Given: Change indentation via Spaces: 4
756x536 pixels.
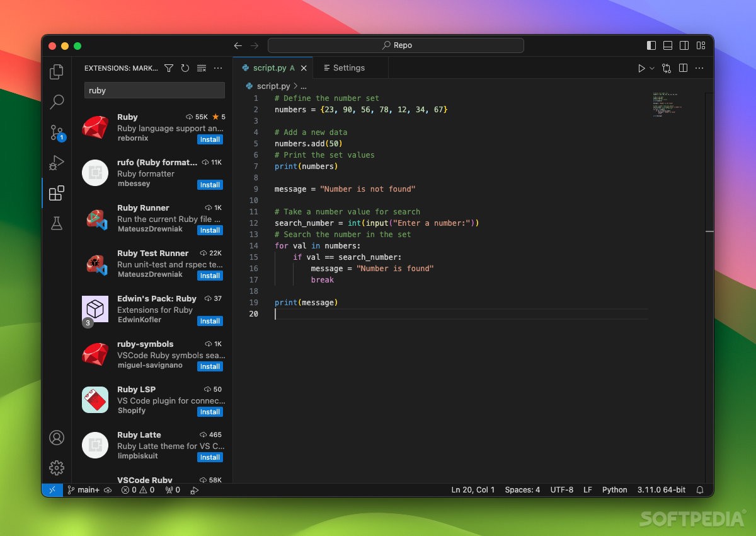Looking at the screenshot, I should pyautogui.click(x=522, y=490).
